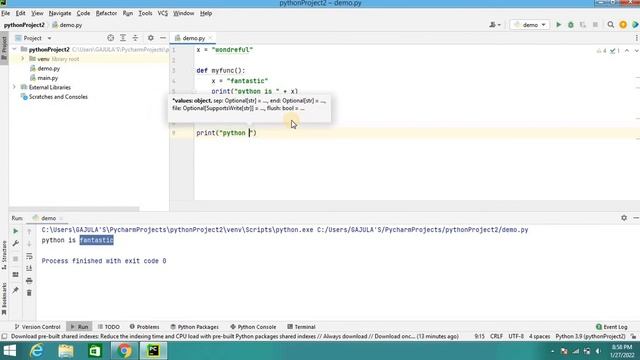Close the demo.py editor tab
Screen dimensions: 640x360
coord(210,38)
